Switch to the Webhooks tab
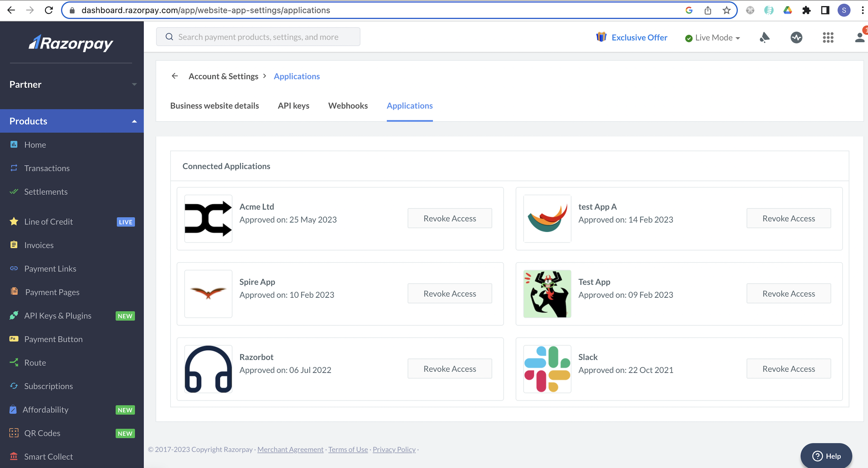 (x=348, y=105)
